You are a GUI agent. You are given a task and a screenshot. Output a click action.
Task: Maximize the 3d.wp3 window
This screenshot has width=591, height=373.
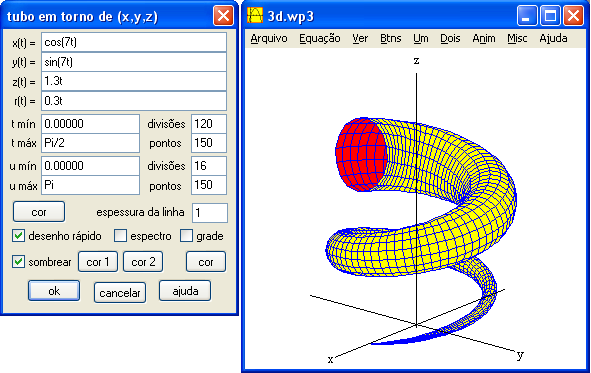tap(550, 16)
